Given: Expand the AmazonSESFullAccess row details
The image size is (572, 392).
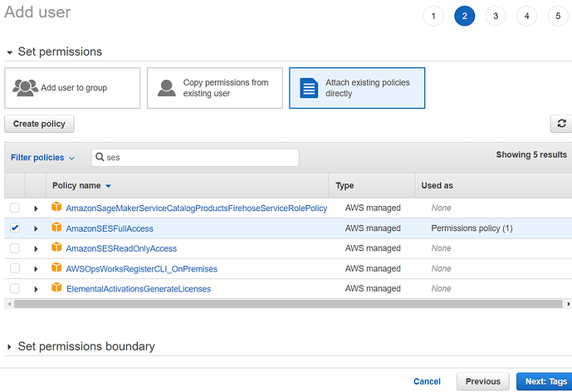Looking at the screenshot, I should point(36,229).
